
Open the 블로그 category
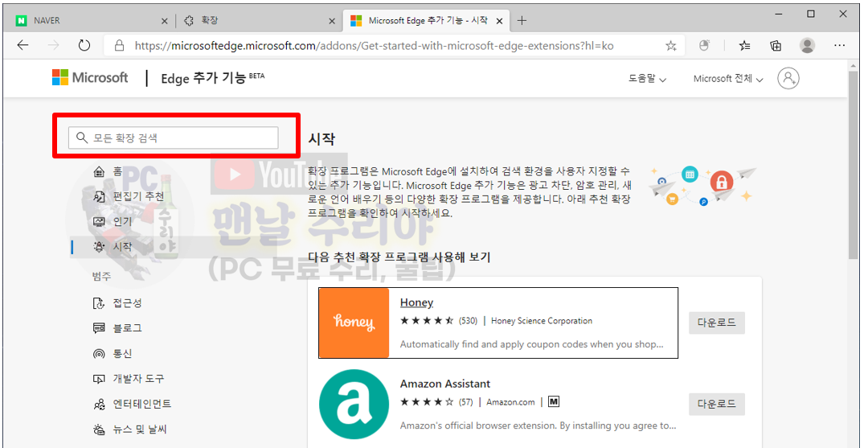click(117, 328)
